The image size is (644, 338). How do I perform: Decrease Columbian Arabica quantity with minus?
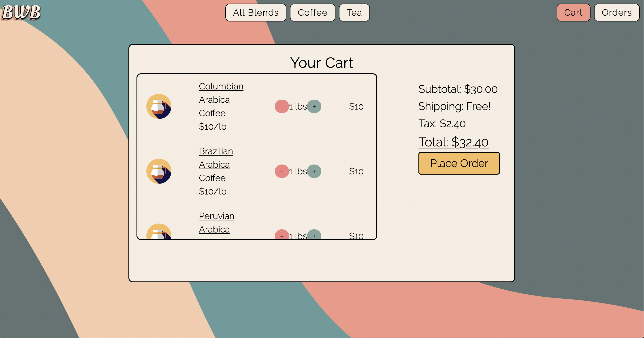click(x=281, y=106)
